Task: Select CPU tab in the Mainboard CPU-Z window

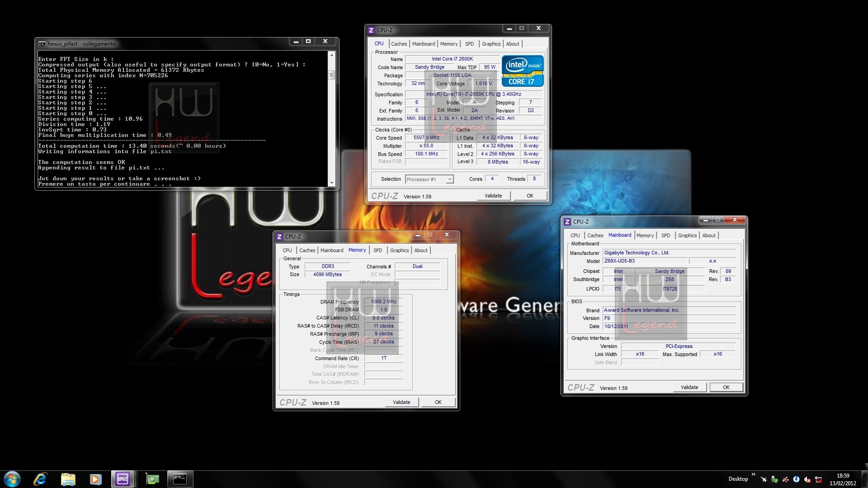Action: coord(575,235)
